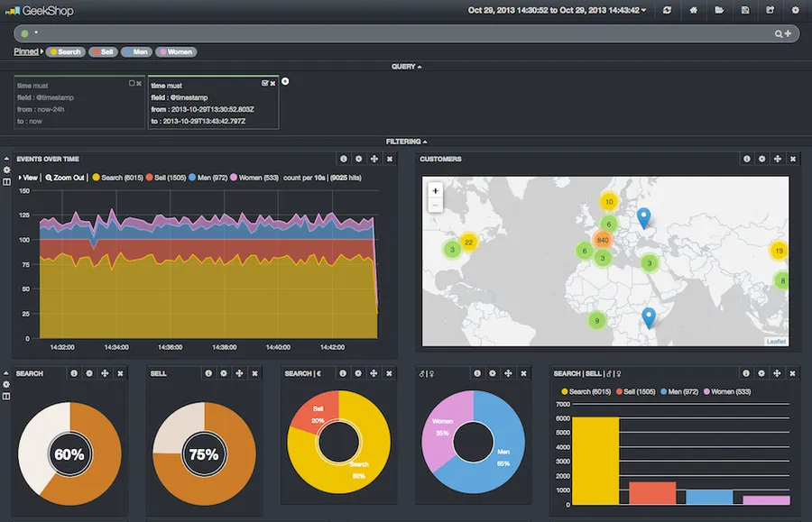Screen dimensions: 812x522
Task: Collapse the Pinned queries list
Action: tap(28, 51)
